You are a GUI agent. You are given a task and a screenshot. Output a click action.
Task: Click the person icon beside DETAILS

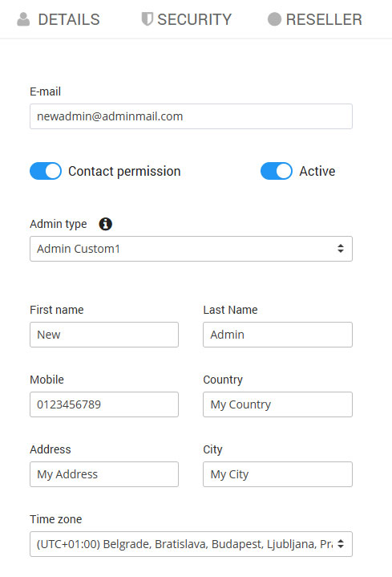pyautogui.click(x=23, y=19)
